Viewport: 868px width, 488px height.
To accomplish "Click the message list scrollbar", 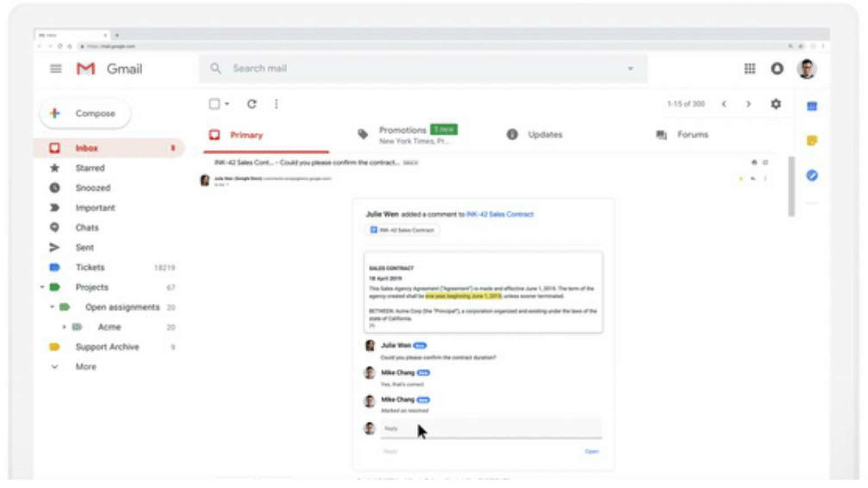I will pyautogui.click(x=791, y=186).
